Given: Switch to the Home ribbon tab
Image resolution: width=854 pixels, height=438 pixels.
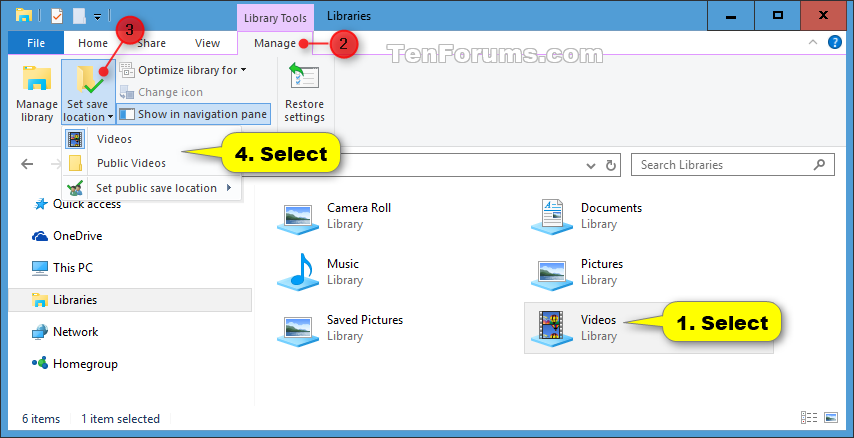Looking at the screenshot, I should (93, 43).
